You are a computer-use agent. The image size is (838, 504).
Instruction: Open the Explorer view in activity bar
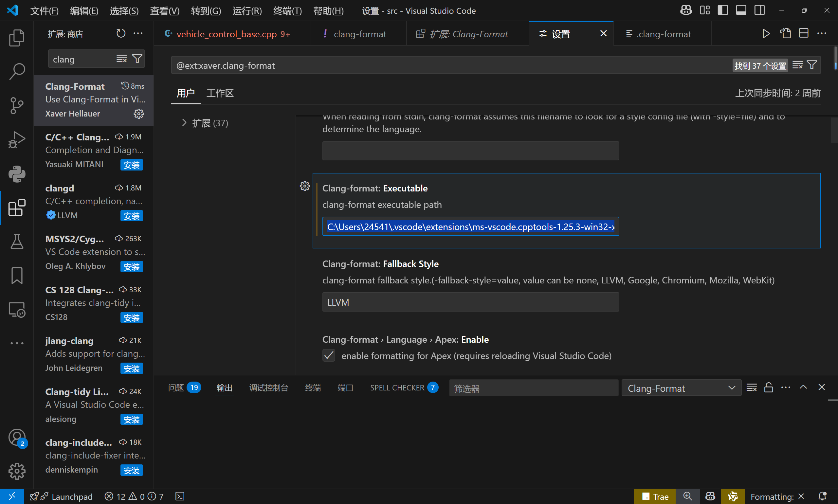(17, 37)
